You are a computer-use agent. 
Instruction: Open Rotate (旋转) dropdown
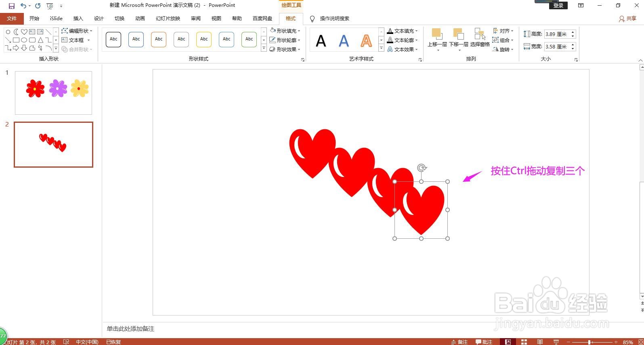pos(503,49)
